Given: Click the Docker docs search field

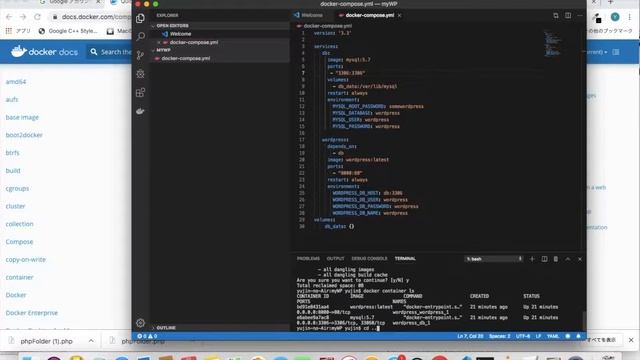Looking at the screenshot, I should click(109, 52).
